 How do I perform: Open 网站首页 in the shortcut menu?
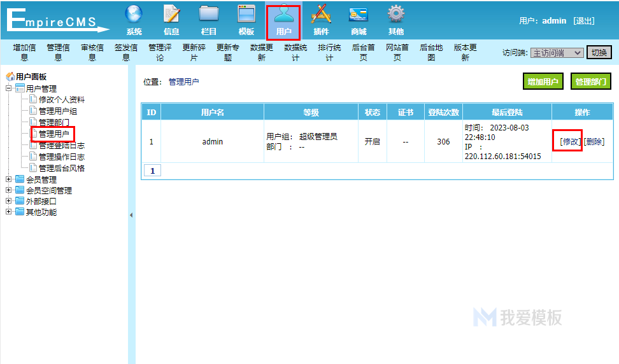click(x=397, y=52)
